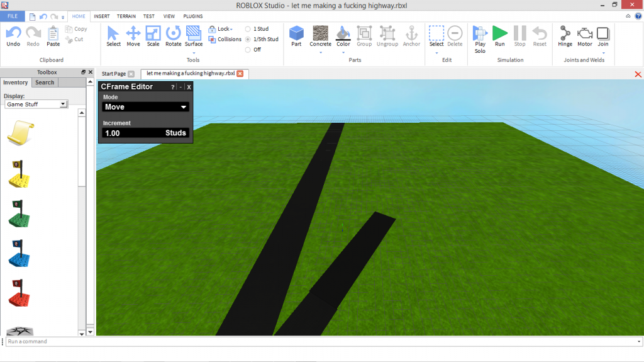Switch to the VIEW ribbon tab

[169, 16]
